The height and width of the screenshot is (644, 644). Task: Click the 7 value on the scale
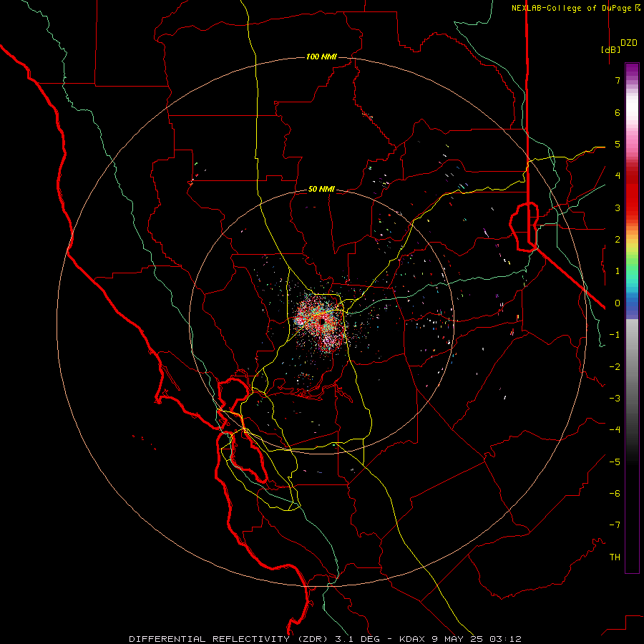[x=618, y=80]
